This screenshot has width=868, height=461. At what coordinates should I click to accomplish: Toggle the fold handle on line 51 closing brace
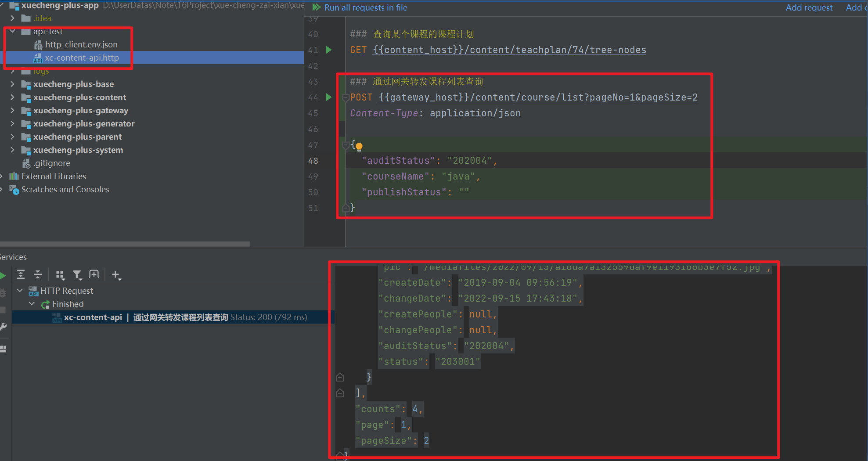pyautogui.click(x=346, y=208)
